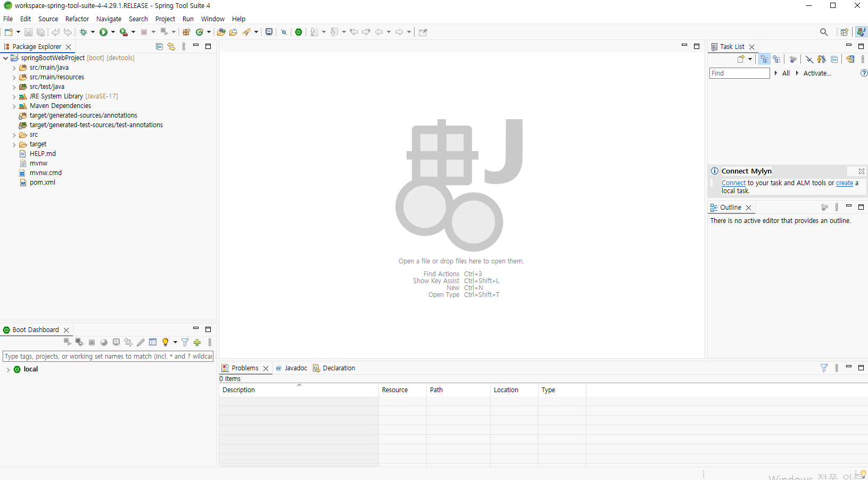
Task: Toggle Link with Editor in Package Explorer
Action: (171, 47)
